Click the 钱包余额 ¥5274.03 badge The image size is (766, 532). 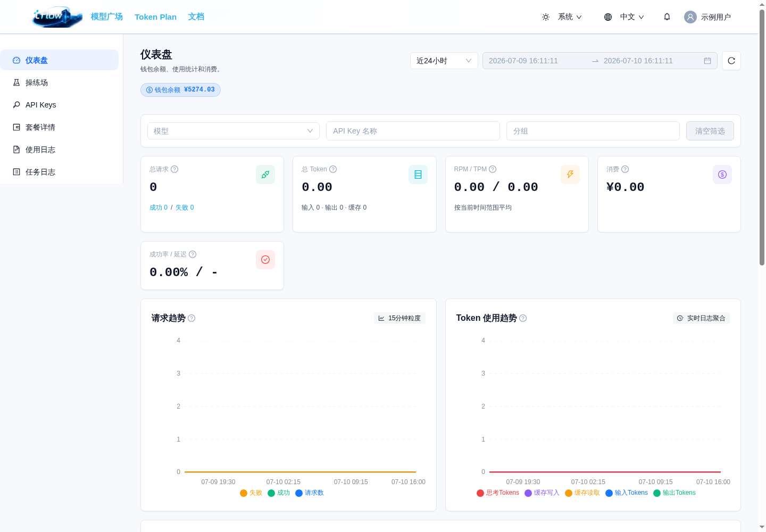pos(180,90)
